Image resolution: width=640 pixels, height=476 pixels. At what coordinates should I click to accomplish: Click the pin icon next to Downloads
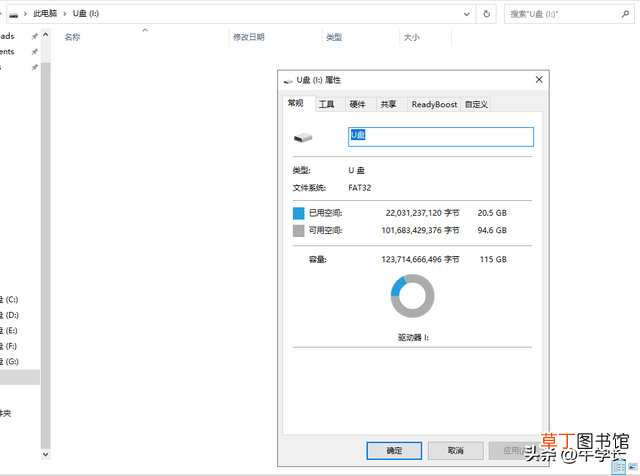click(x=35, y=36)
